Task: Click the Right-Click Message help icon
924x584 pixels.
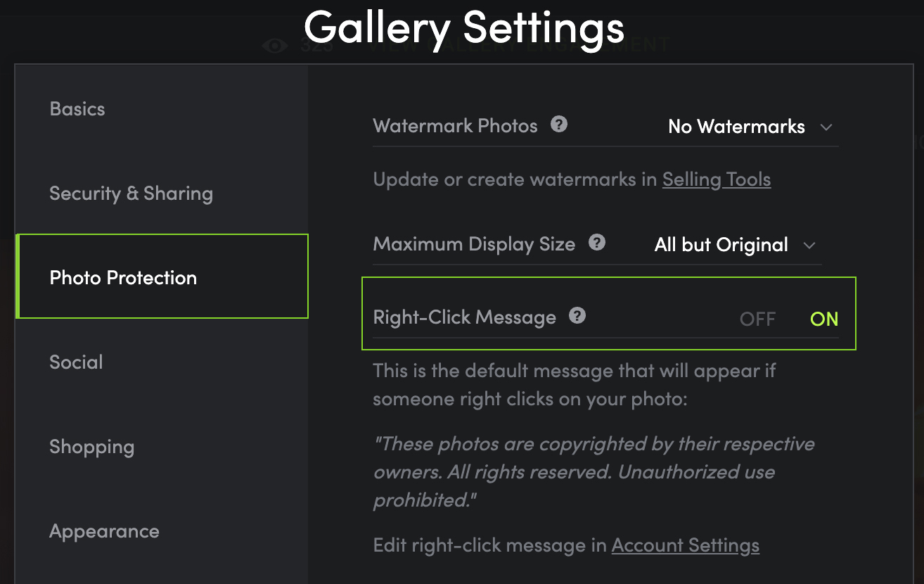Action: 577,316
